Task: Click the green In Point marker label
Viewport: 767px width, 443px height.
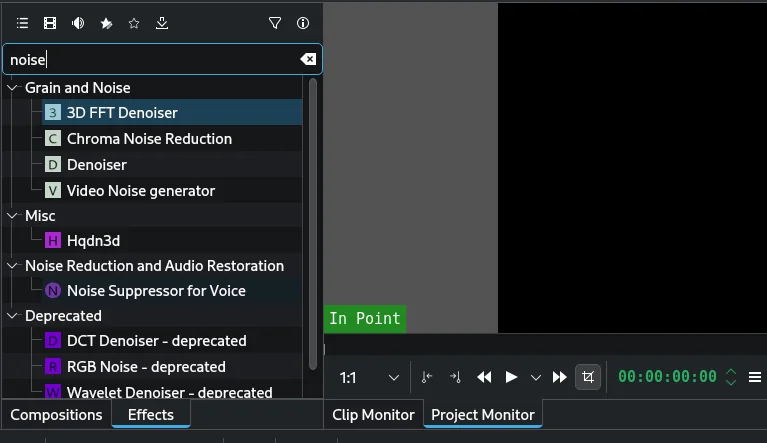Action: point(365,319)
